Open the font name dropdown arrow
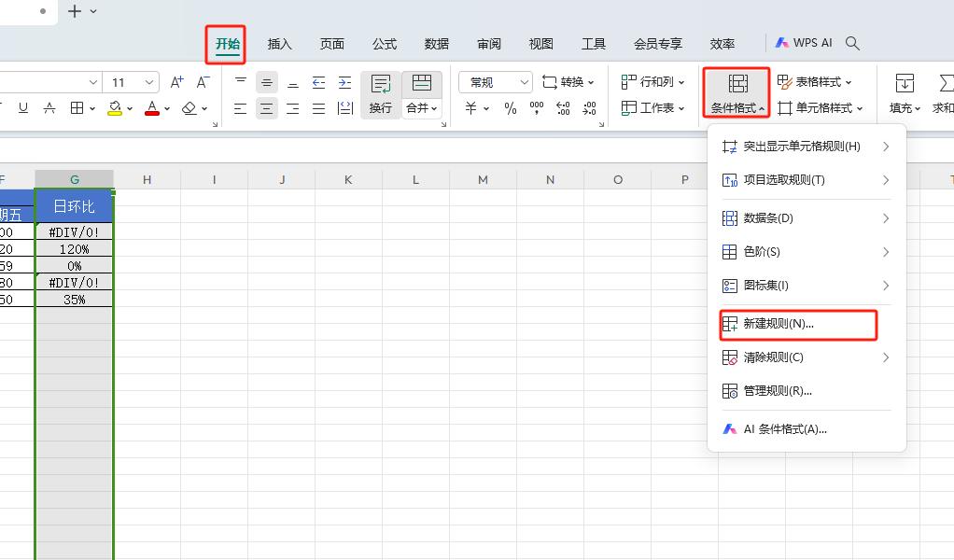This screenshot has height=560, width=954. tap(93, 82)
